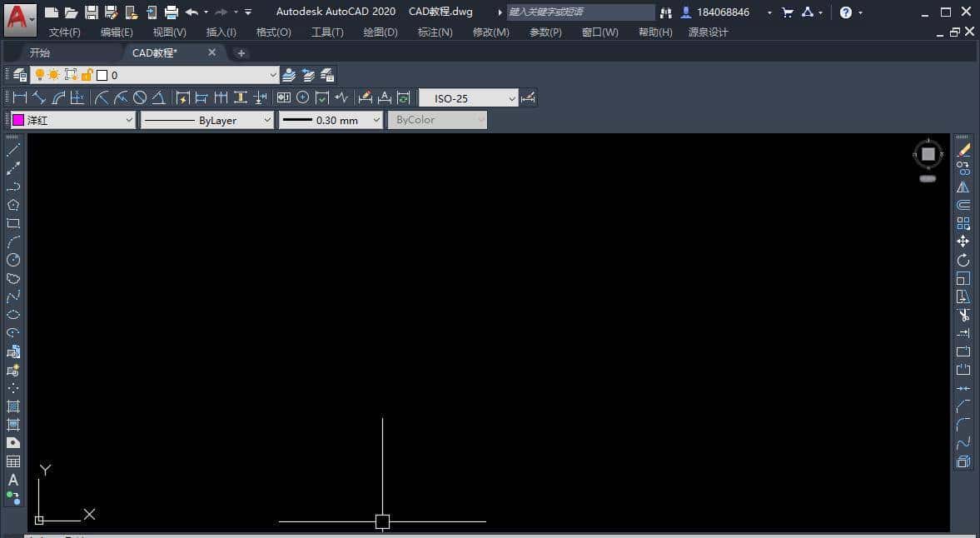Expand the ISO-25 dimension style dropdown

(512, 98)
